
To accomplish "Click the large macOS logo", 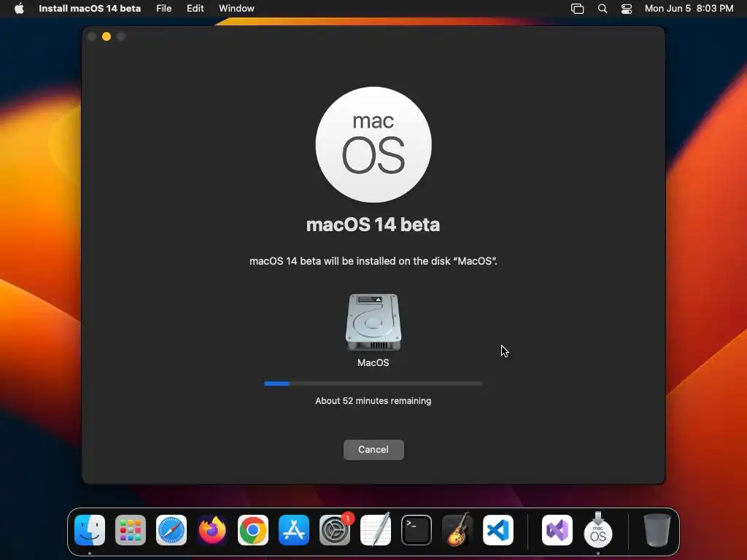I will (373, 145).
